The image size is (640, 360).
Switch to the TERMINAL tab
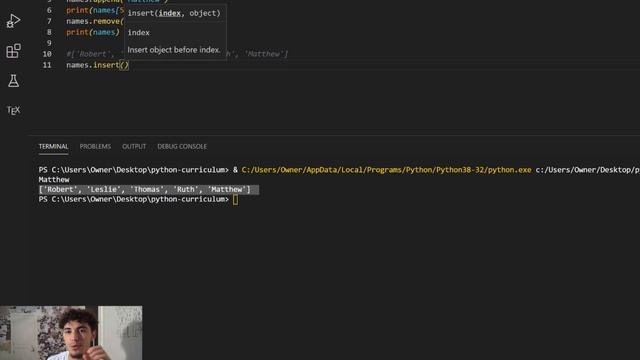coord(53,147)
